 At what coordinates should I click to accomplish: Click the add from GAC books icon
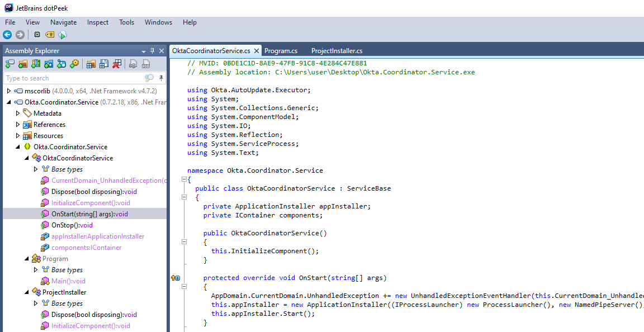[36, 64]
